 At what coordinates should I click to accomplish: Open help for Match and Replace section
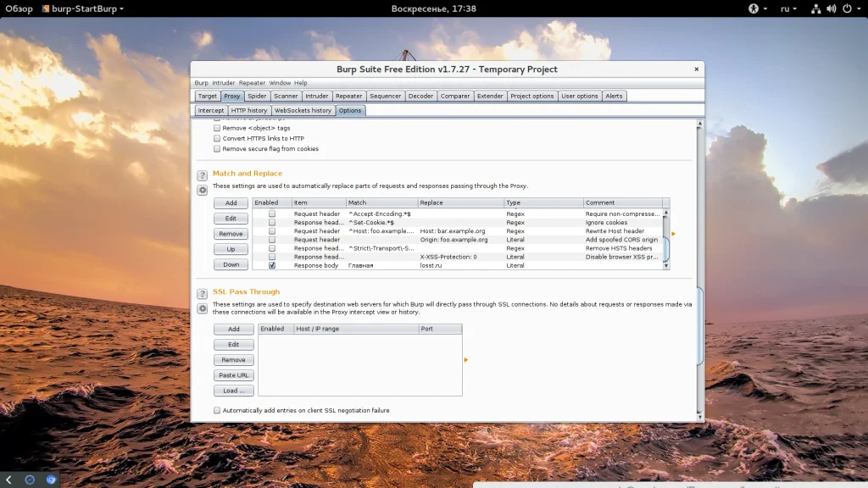tap(203, 175)
